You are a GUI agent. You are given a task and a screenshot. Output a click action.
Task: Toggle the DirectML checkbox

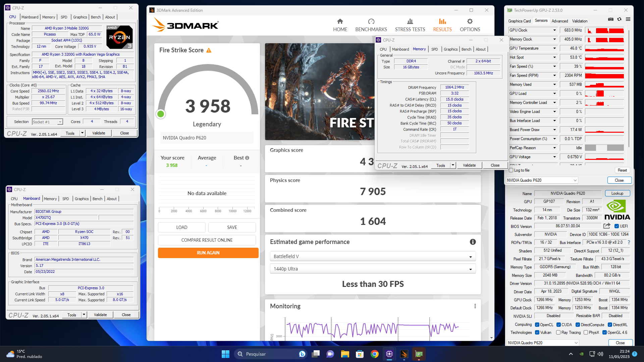pos(610,325)
